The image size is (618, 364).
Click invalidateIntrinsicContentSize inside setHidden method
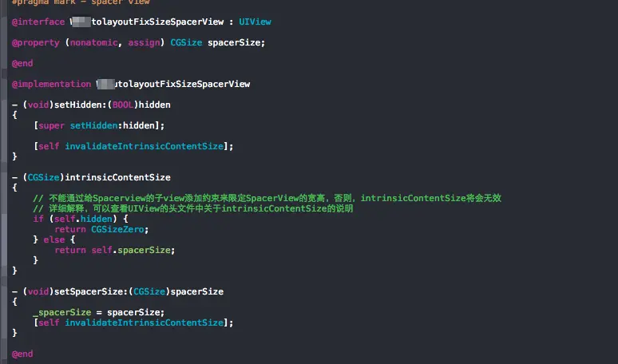[144, 147]
